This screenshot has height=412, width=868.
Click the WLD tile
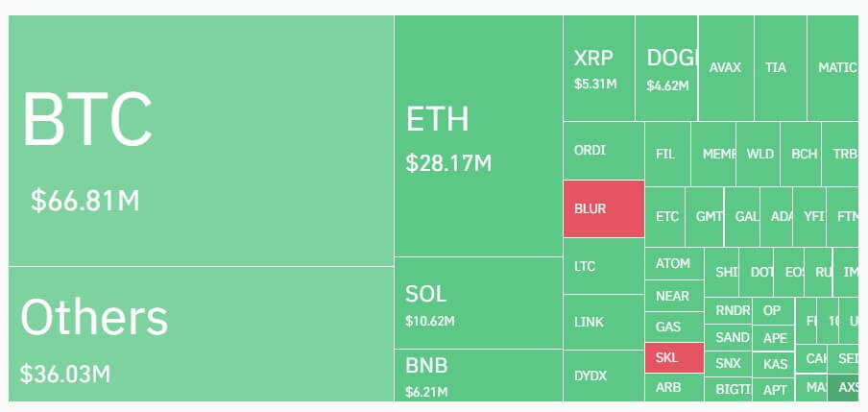coord(760,154)
